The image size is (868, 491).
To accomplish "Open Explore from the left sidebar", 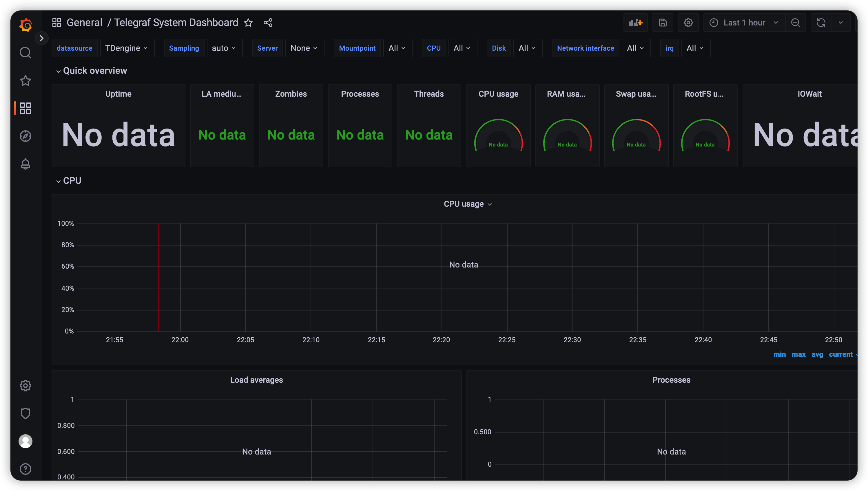I will point(25,136).
